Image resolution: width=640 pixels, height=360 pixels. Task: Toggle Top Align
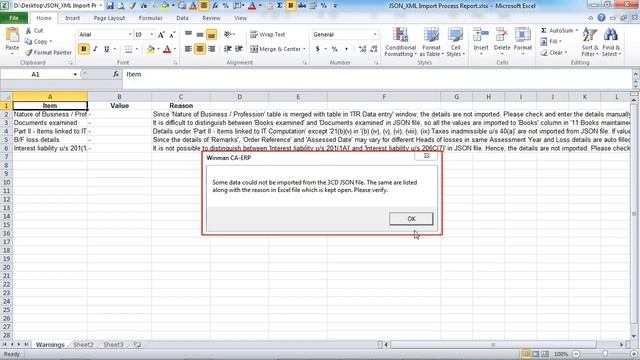188,34
